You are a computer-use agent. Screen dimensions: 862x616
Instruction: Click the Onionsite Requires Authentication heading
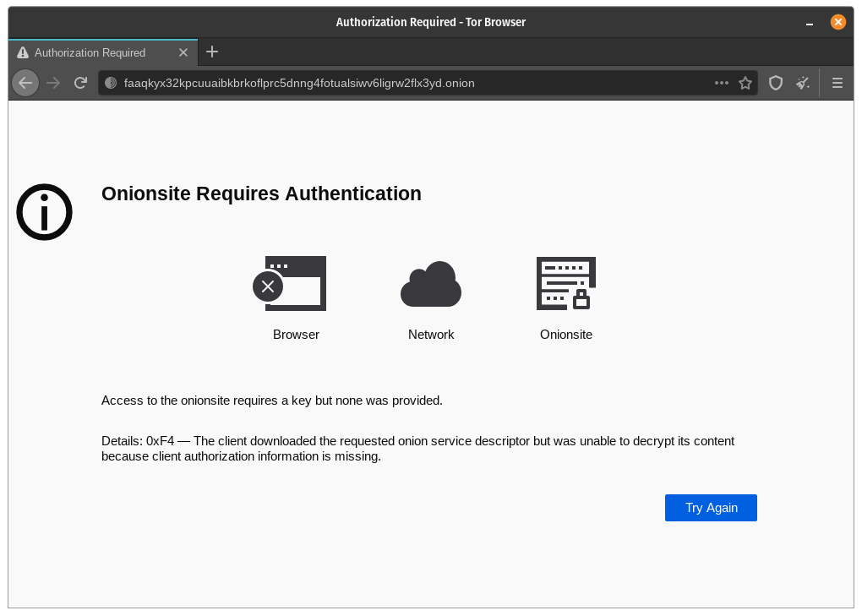click(x=261, y=194)
